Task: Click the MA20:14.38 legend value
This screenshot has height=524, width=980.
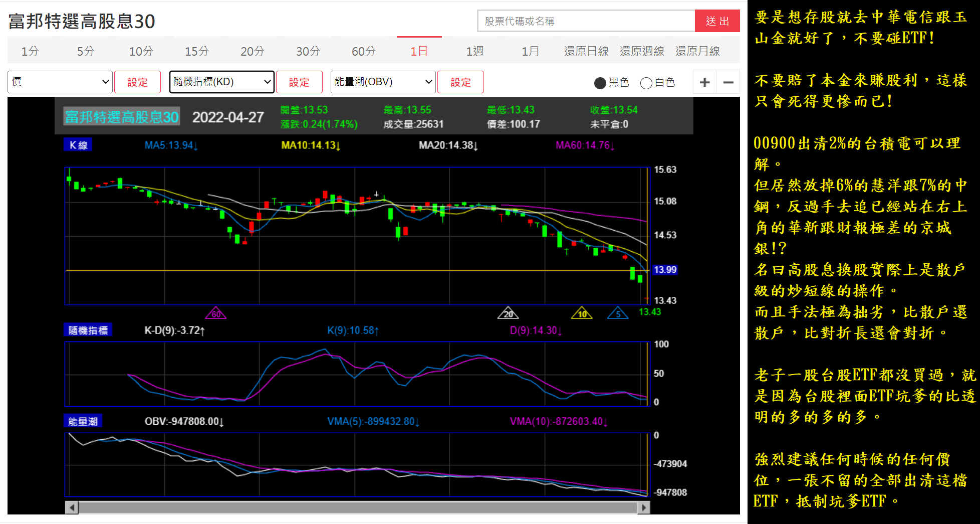Action: (448, 145)
